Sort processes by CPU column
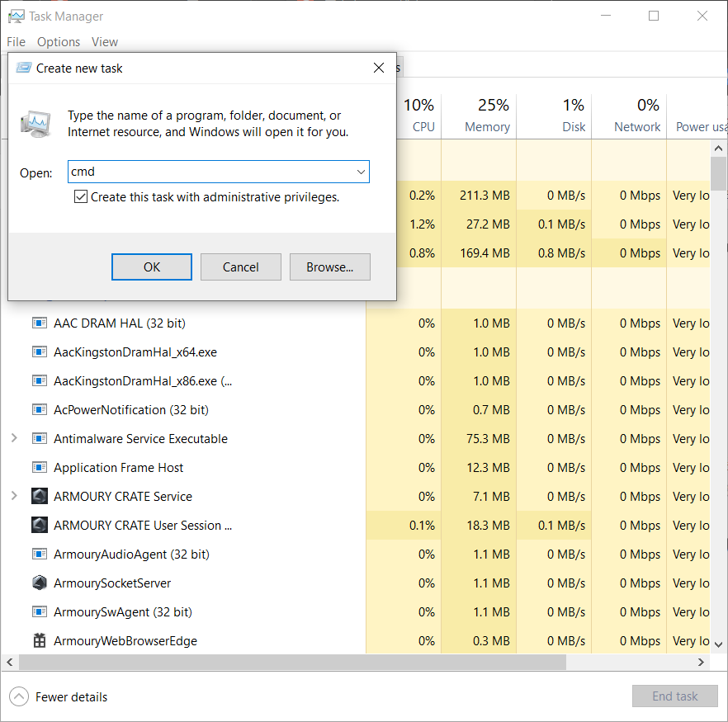This screenshot has width=728, height=722. point(419,115)
